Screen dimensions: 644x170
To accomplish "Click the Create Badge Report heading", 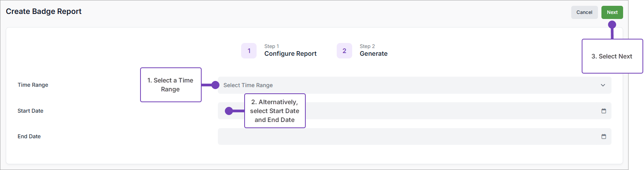I will point(44,11).
